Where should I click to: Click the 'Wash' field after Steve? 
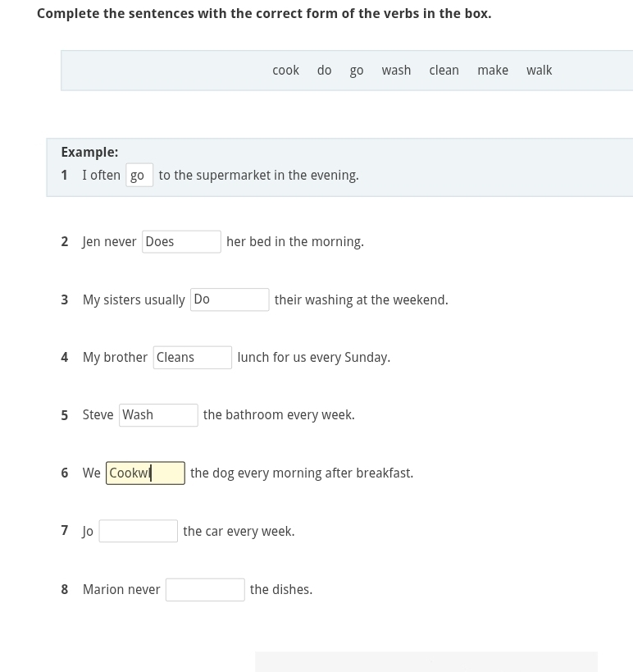(158, 415)
